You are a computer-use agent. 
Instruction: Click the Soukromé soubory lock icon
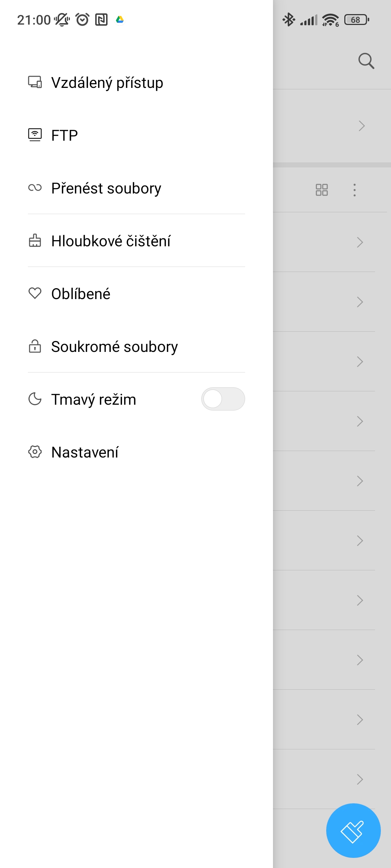pyautogui.click(x=35, y=346)
